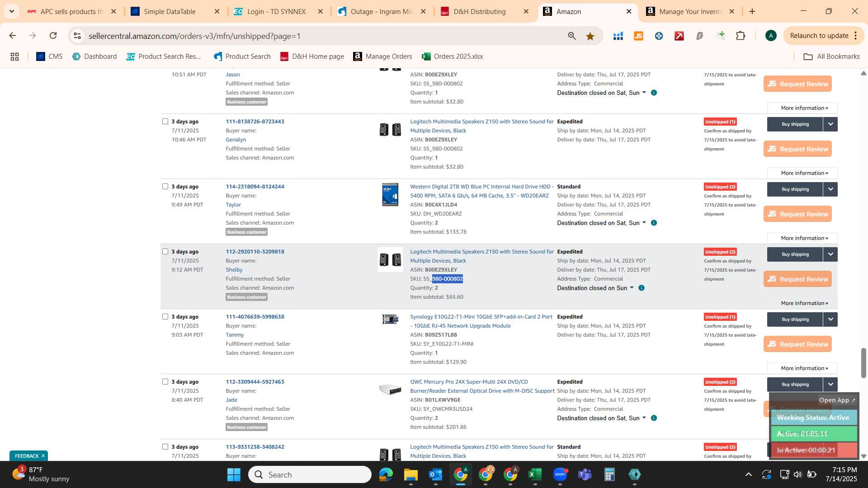Close the FEEDBACK badge
The width and height of the screenshot is (868, 488).
point(43,455)
